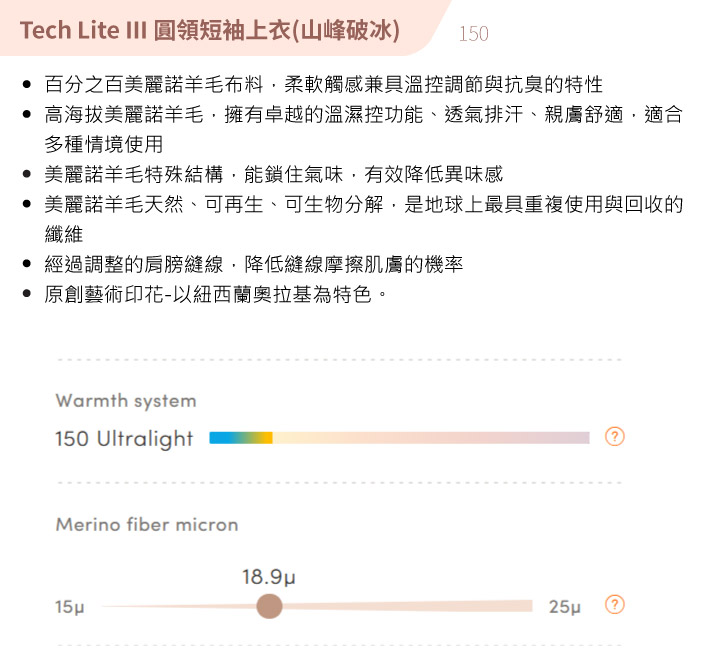This screenshot has width=701, height=658.
Task: Click the 150 Ultralight warmth bar
Action: pos(399,438)
